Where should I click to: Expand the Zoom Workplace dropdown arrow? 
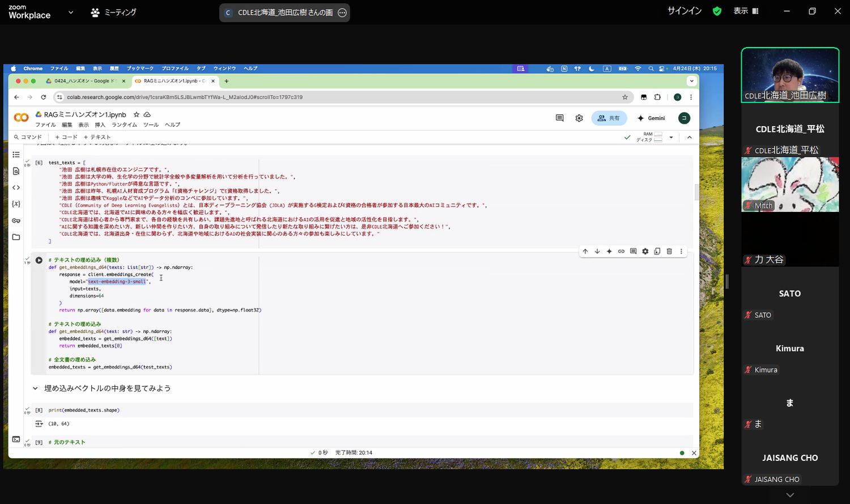pyautogui.click(x=70, y=12)
